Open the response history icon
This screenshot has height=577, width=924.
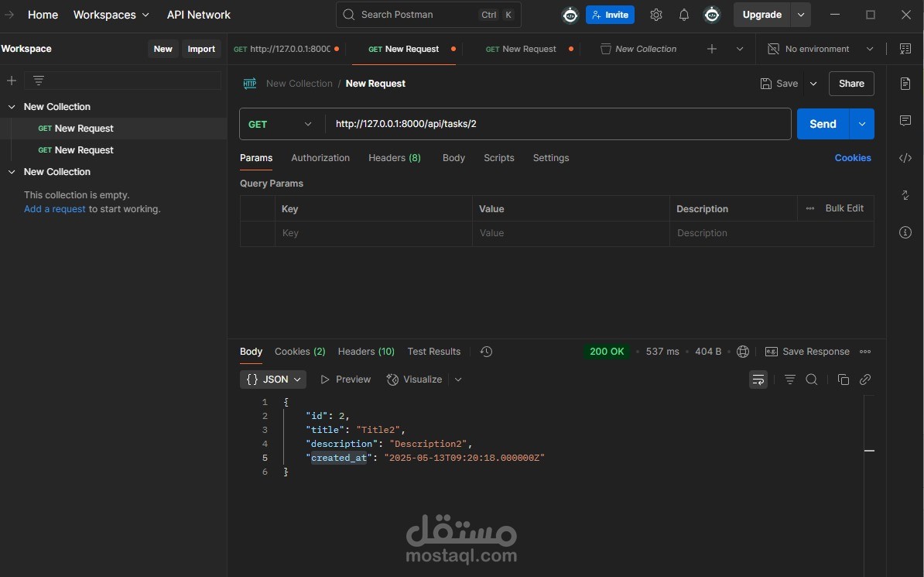pos(486,352)
